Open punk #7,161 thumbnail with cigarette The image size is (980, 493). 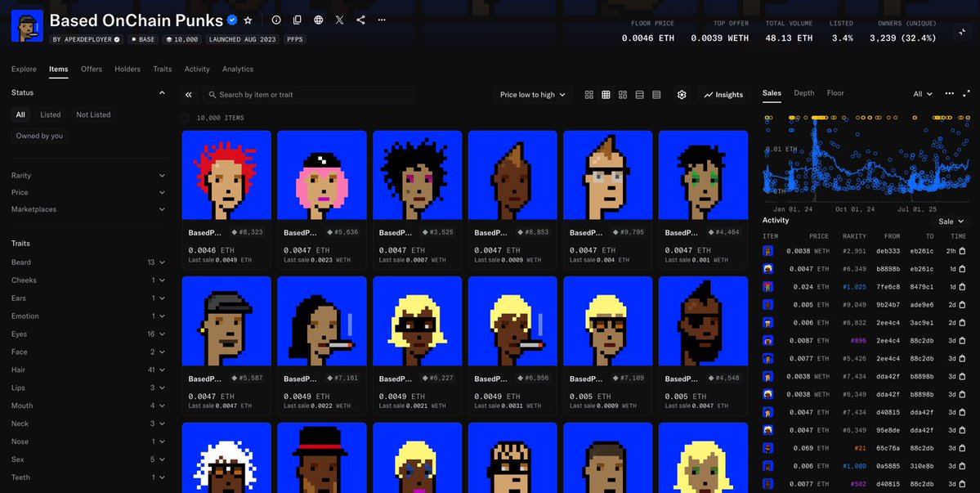322,321
